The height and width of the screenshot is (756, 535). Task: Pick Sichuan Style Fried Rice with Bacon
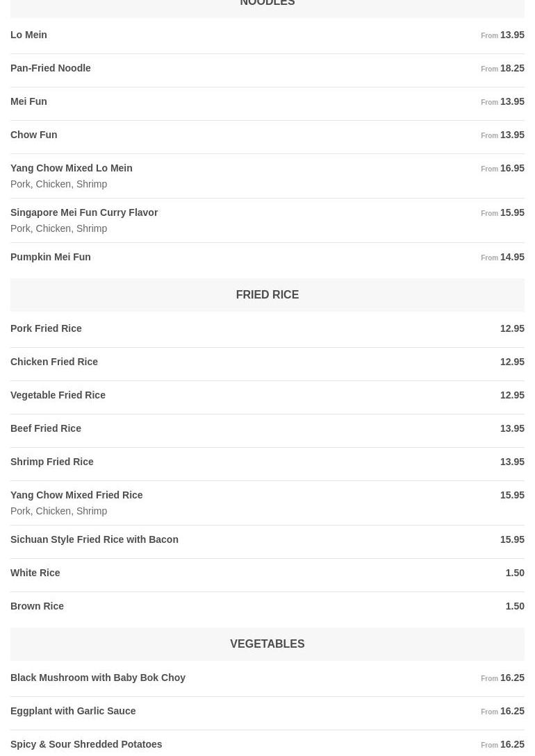point(94,539)
